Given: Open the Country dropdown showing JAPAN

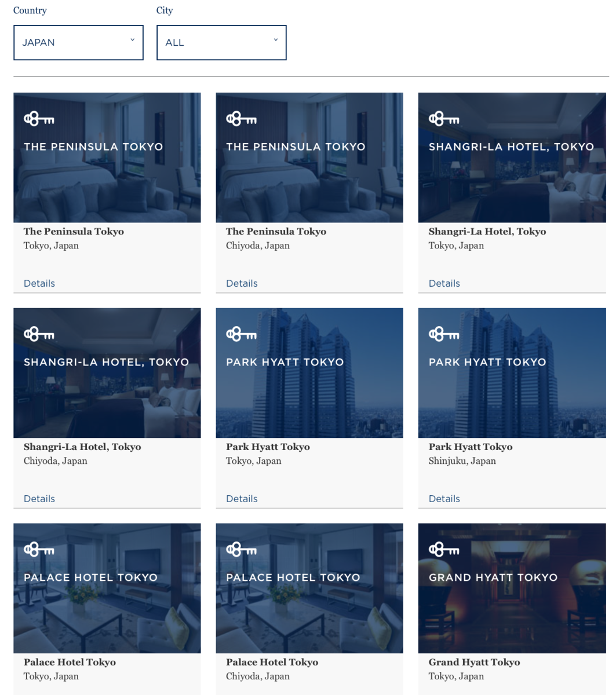Looking at the screenshot, I should click(78, 42).
